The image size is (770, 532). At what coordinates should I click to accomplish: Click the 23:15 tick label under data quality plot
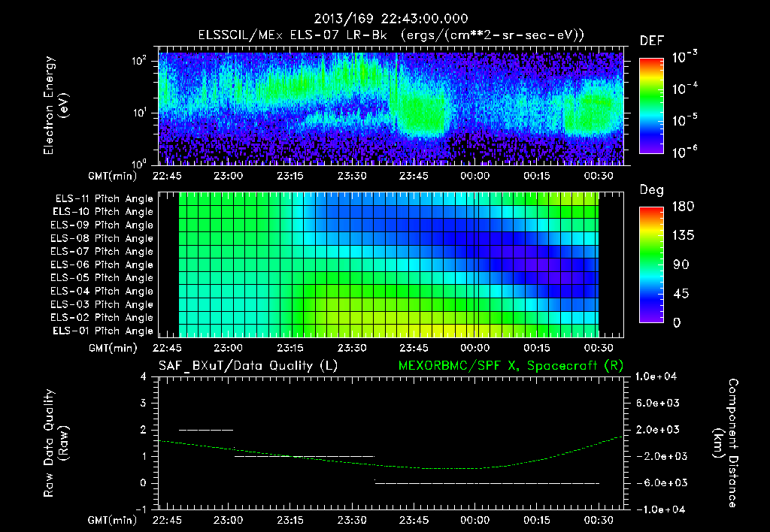pos(290,520)
